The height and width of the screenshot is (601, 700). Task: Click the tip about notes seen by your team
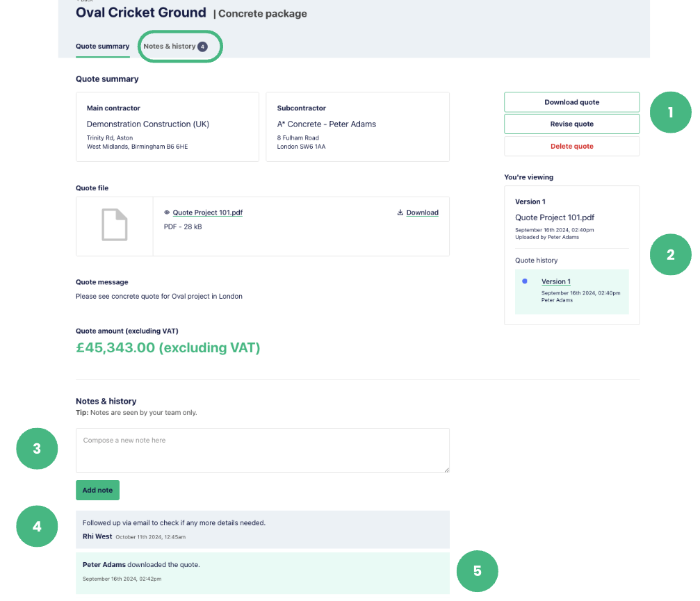tap(136, 413)
